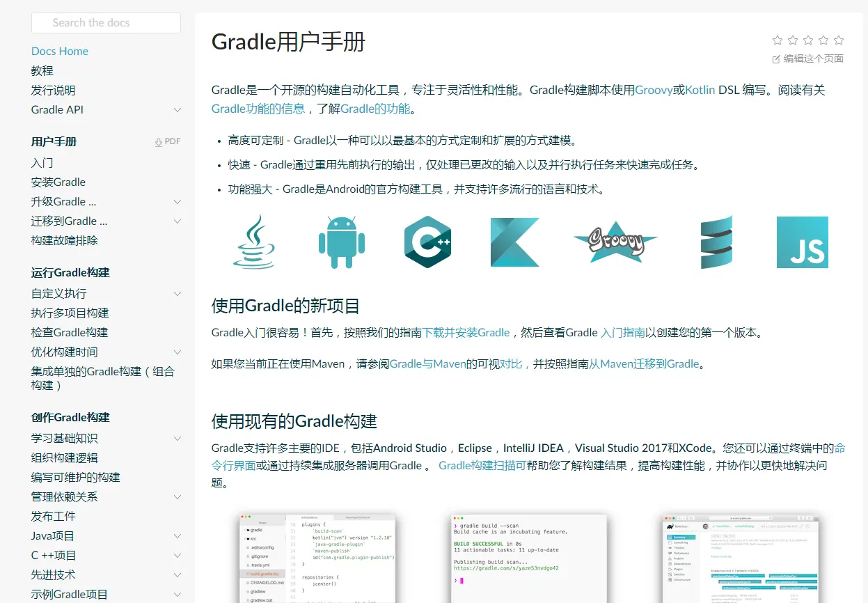
Task: Open the build scan browser thumbnail
Action: [741, 558]
